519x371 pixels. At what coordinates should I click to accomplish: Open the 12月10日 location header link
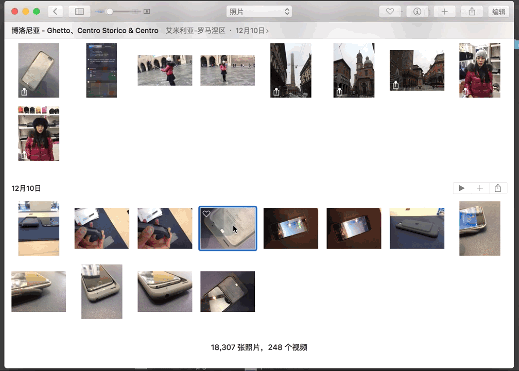click(252, 31)
